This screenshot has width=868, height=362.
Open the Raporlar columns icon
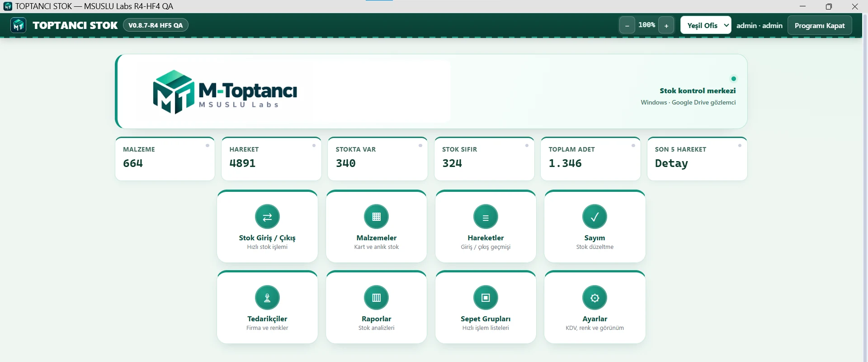click(x=376, y=298)
